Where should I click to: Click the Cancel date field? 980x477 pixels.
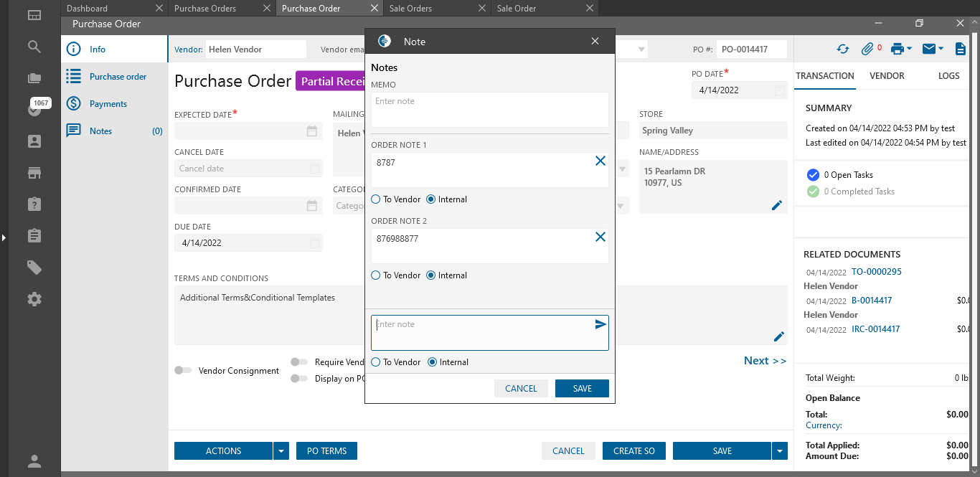point(248,169)
